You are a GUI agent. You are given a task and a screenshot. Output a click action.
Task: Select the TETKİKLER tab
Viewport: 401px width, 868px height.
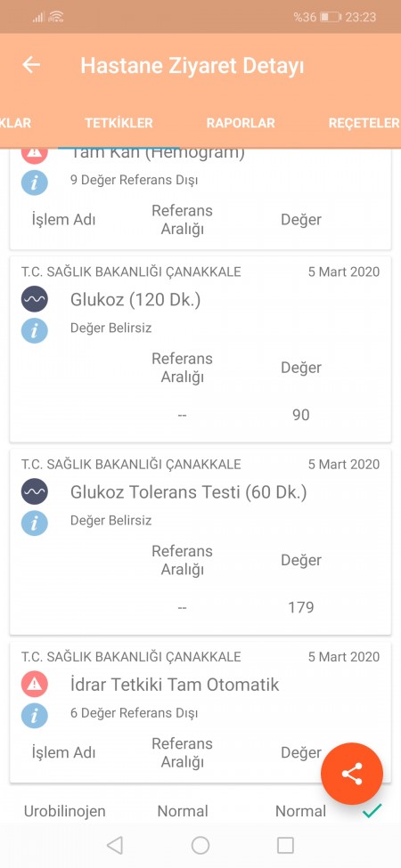pyautogui.click(x=119, y=123)
